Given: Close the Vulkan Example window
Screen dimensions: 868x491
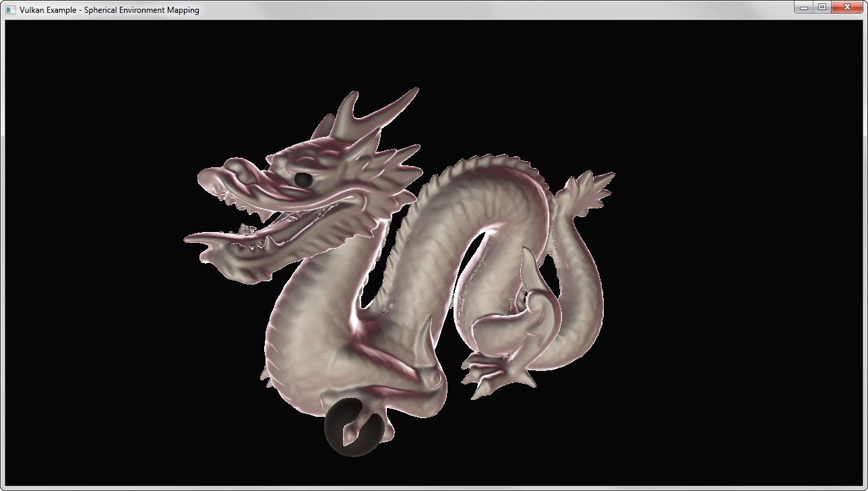Looking at the screenshot, I should [847, 7].
